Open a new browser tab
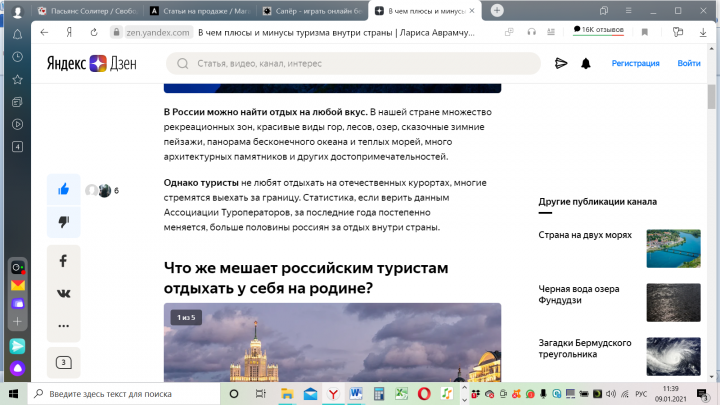 pos(497,11)
